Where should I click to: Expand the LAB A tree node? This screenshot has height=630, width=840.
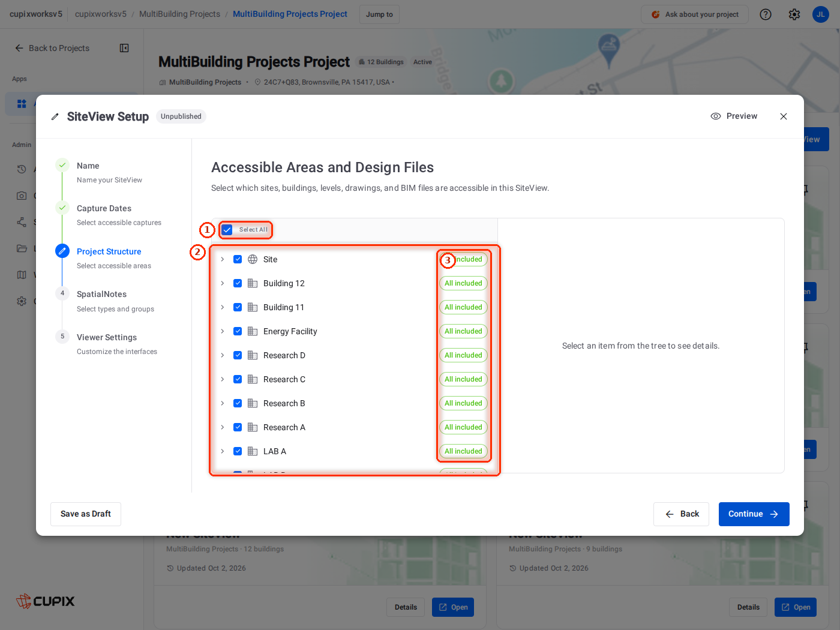click(x=223, y=451)
